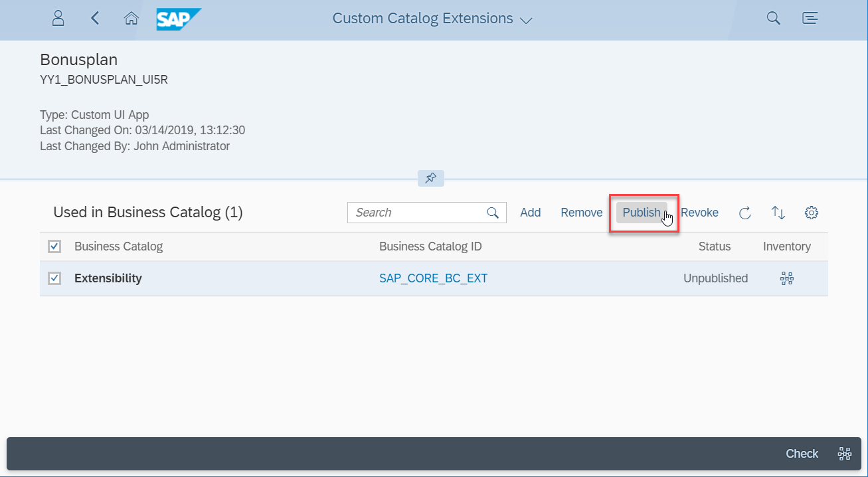Open table settings gear icon
Screen dimensions: 868x477
[811, 213]
